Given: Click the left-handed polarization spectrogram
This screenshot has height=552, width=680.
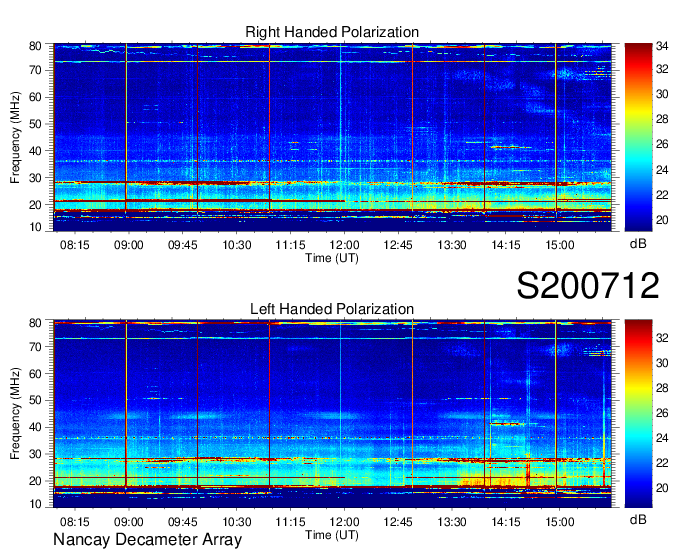Looking at the screenshot, I should [x=332, y=414].
